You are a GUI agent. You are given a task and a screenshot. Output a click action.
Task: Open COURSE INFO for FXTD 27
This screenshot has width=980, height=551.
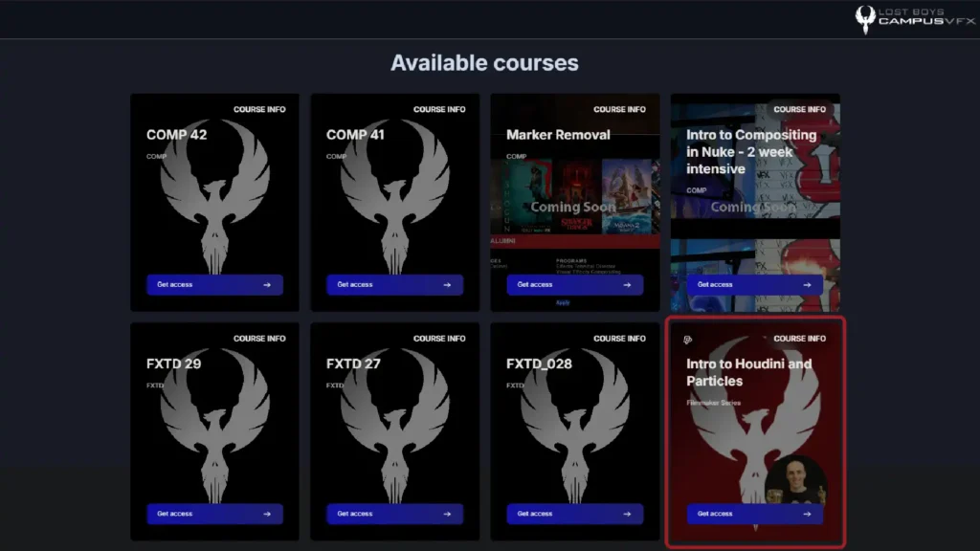[439, 339]
